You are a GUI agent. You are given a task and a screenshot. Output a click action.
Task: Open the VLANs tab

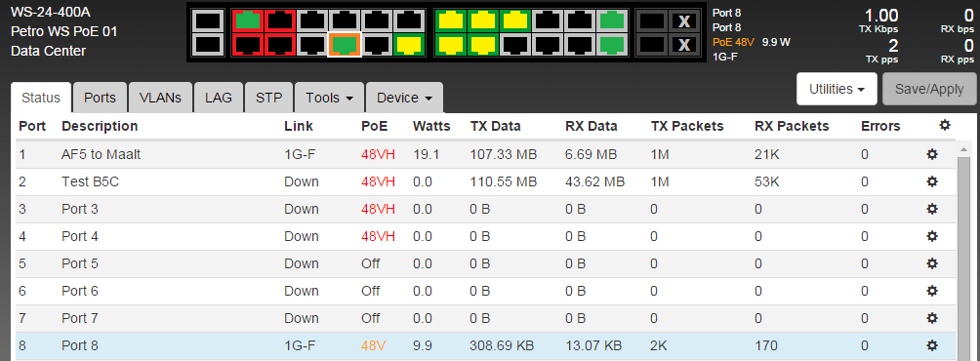click(161, 99)
